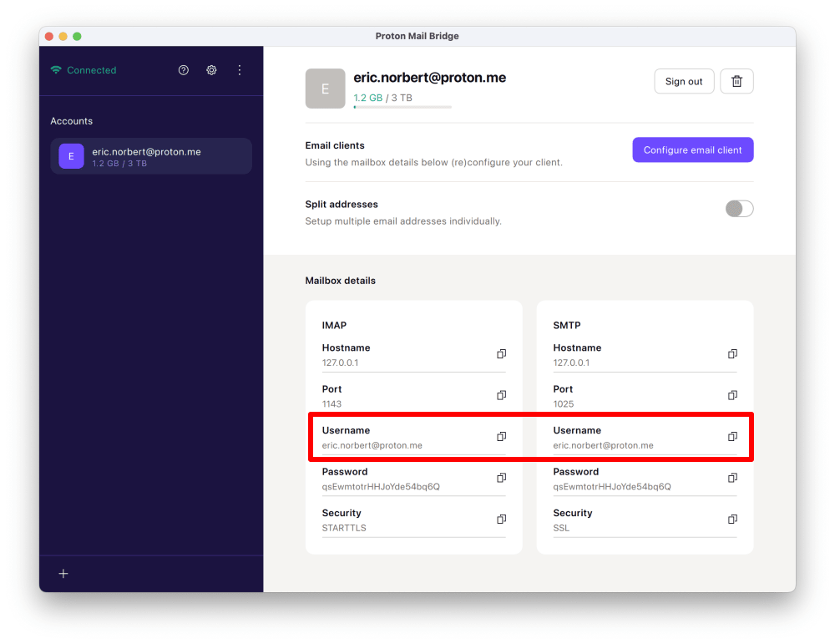Add a new account with the plus button

[x=63, y=574]
